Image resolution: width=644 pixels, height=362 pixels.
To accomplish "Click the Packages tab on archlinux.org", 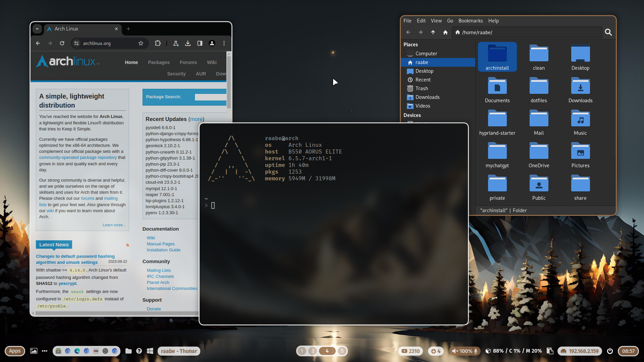I will pyautogui.click(x=158, y=62).
